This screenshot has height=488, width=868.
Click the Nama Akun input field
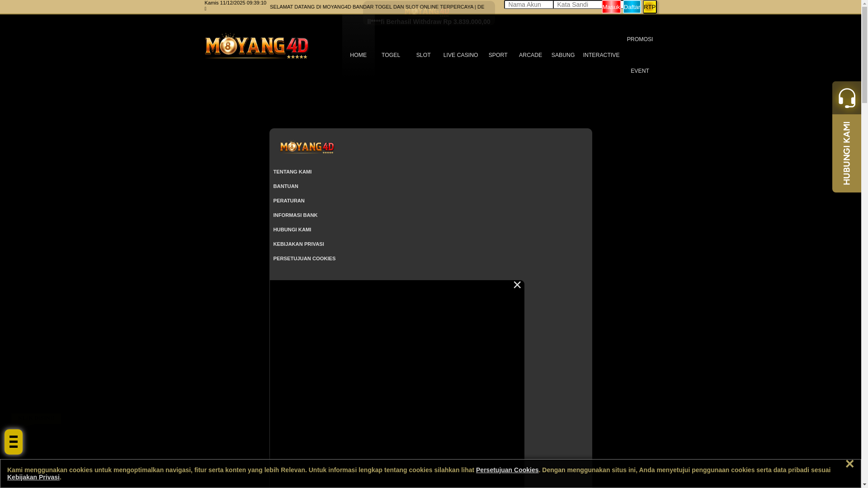(528, 5)
